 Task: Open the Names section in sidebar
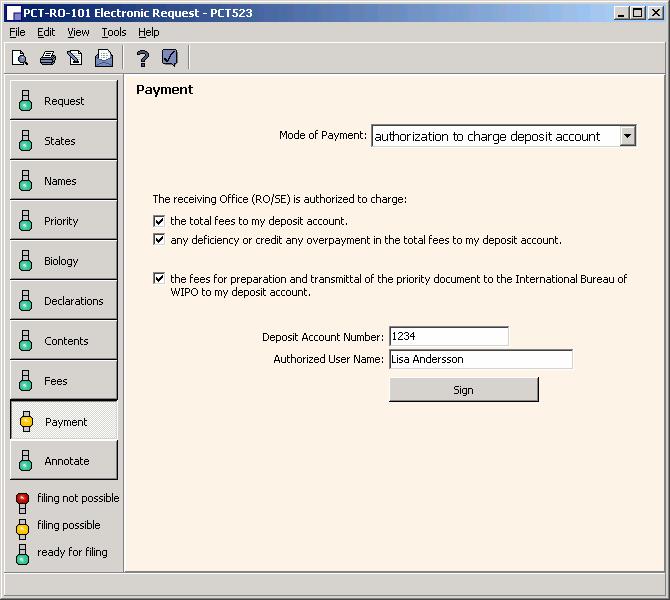[x=63, y=181]
